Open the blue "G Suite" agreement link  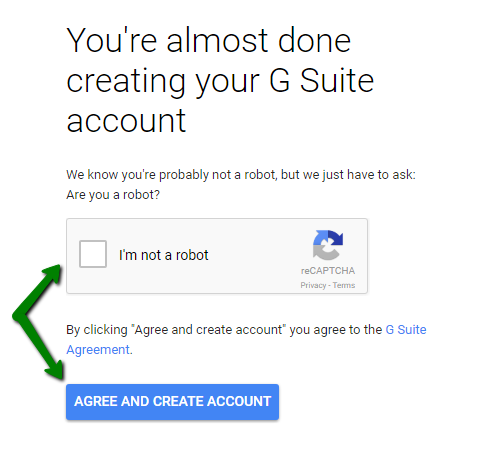[x=406, y=330]
